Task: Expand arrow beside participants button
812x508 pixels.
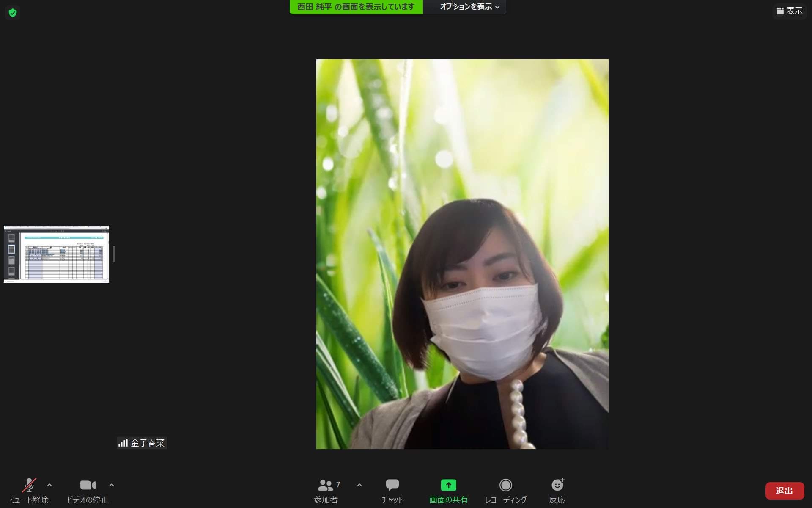Action: click(x=359, y=485)
